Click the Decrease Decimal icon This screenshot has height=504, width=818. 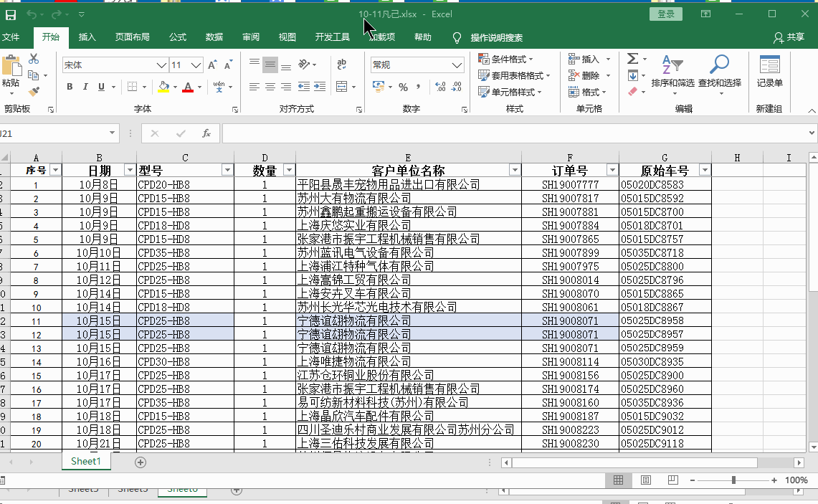pyautogui.click(x=457, y=87)
